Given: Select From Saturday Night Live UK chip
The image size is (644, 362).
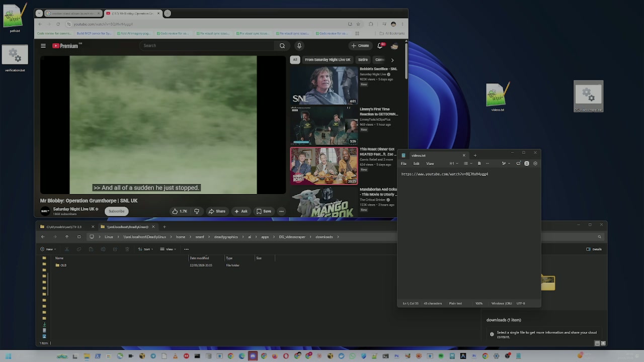Looking at the screenshot, I should [x=328, y=60].
